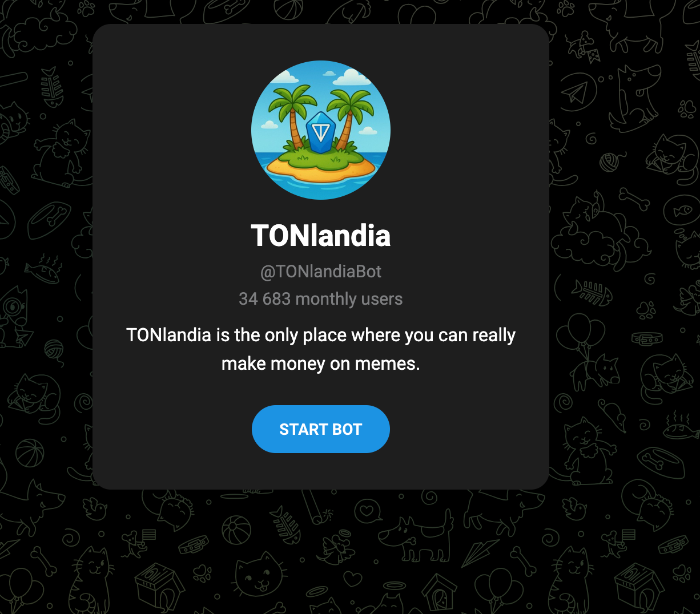Viewport: 700px width, 614px height.
Task: Click the START BOT button
Action: (x=320, y=429)
